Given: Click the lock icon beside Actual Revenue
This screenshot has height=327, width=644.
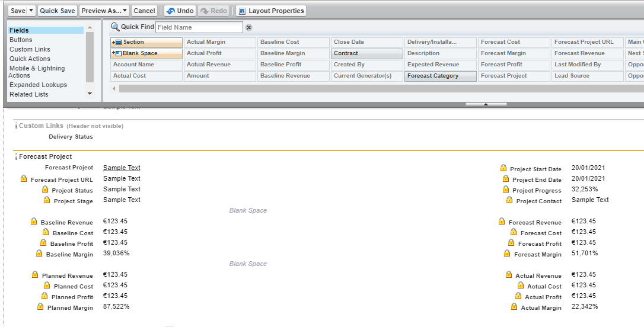Looking at the screenshot, I should (508, 274).
